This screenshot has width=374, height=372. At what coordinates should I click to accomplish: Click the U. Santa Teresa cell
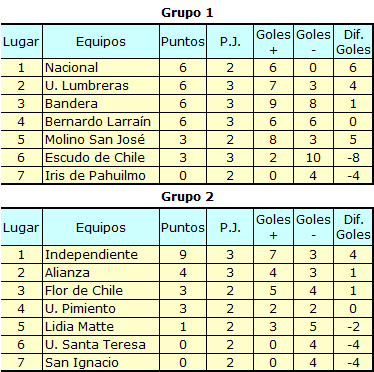point(101,345)
